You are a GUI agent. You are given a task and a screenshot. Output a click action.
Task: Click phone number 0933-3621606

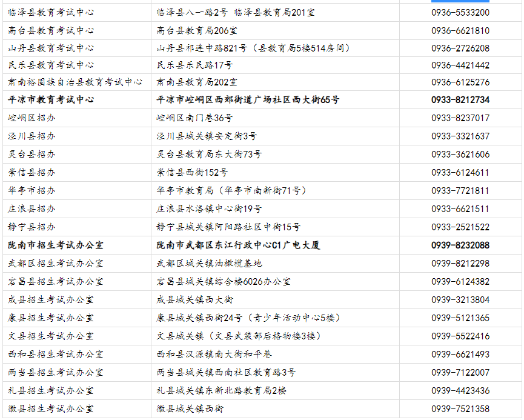tap(460, 154)
